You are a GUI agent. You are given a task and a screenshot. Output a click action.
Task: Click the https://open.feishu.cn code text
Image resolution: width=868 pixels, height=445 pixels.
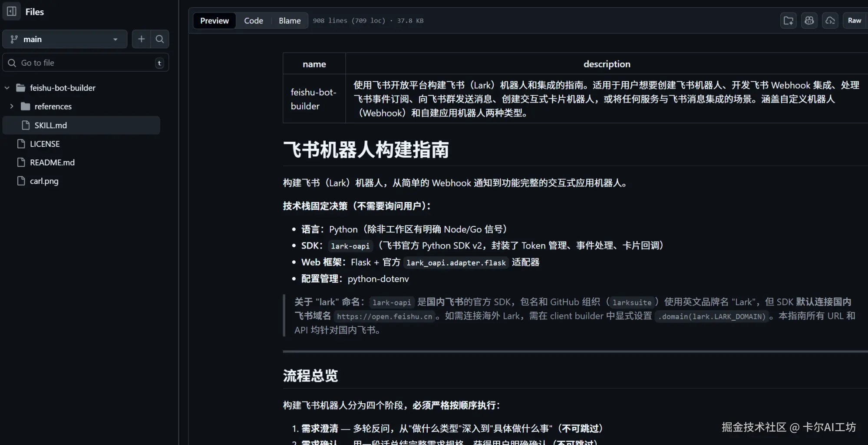(x=384, y=316)
